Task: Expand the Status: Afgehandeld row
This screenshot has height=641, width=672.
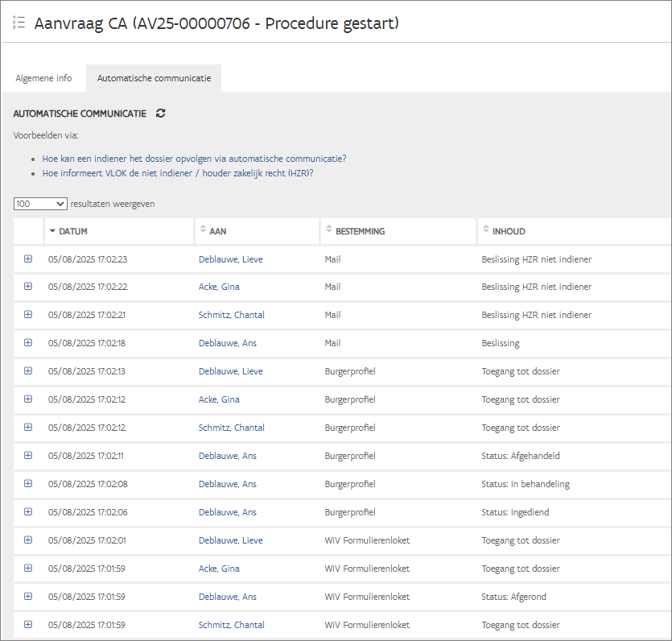Action: tap(28, 456)
